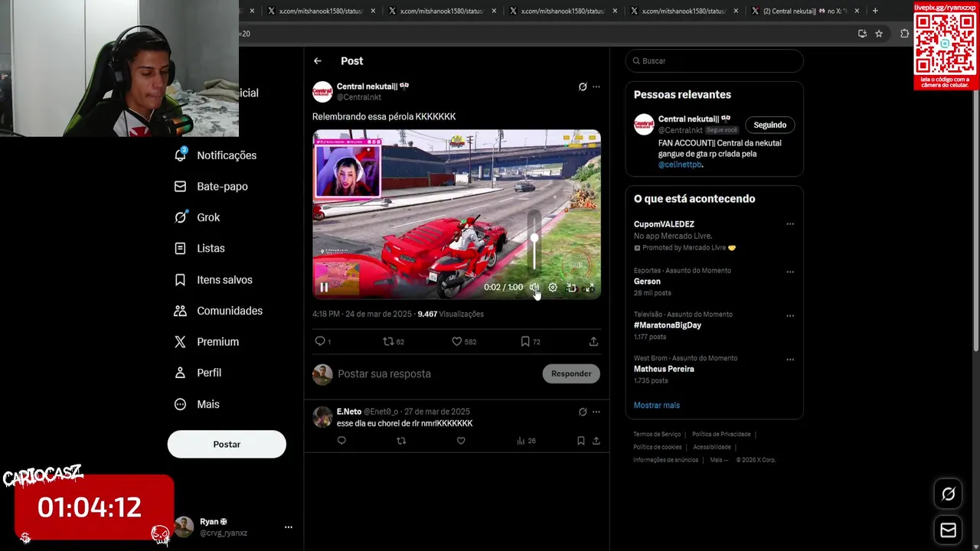Screen dimensions: 980x551
Task: Open the floating messages envelope button
Action: (948, 530)
